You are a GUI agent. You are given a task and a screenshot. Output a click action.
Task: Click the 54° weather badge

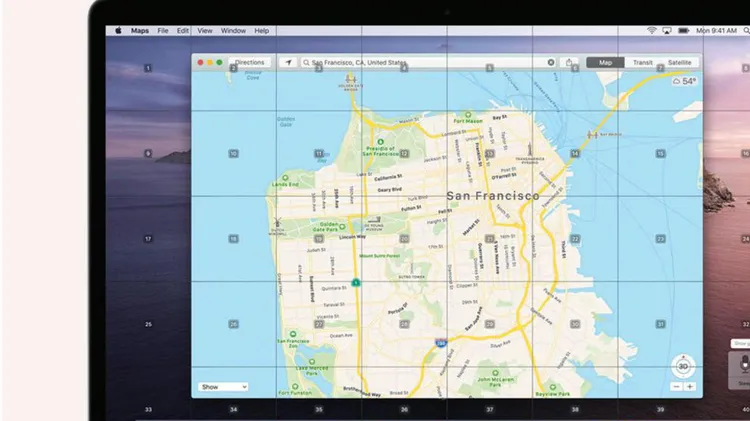point(684,81)
